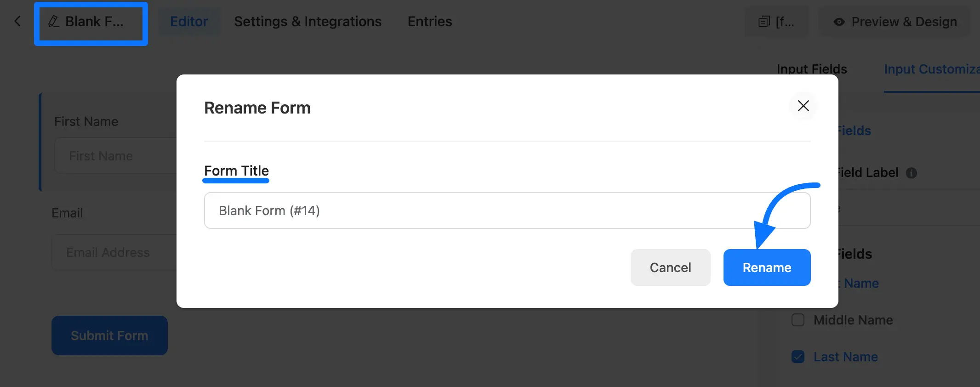Viewport: 980px width, 387px height.
Task: Confirm with the Rename button
Action: pos(766,267)
